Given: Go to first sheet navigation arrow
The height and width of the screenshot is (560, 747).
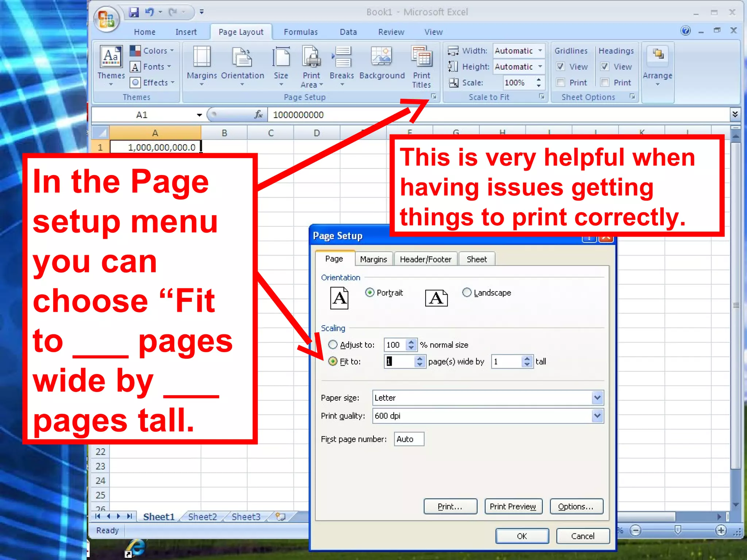Looking at the screenshot, I should pyautogui.click(x=97, y=516).
